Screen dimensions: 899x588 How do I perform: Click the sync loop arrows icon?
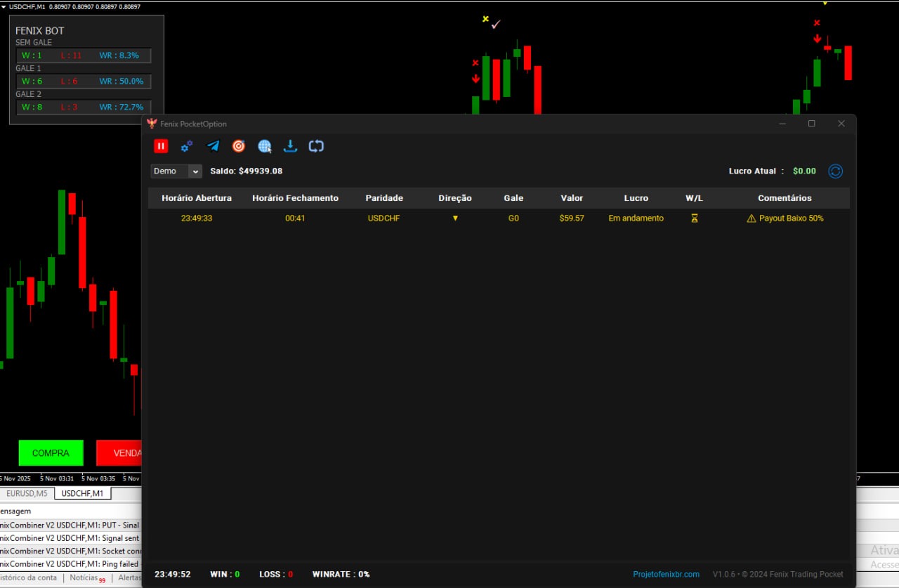[316, 146]
